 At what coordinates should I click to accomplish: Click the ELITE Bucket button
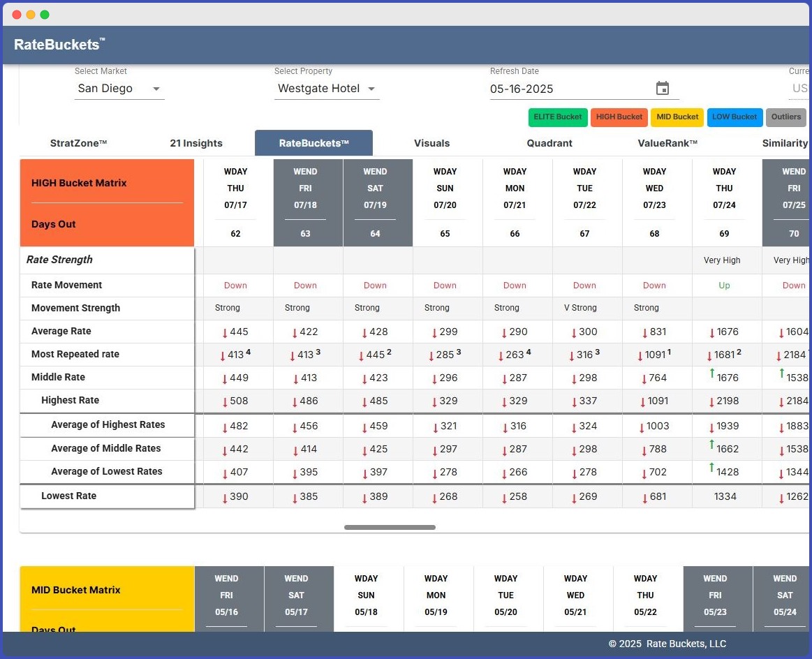coord(558,117)
